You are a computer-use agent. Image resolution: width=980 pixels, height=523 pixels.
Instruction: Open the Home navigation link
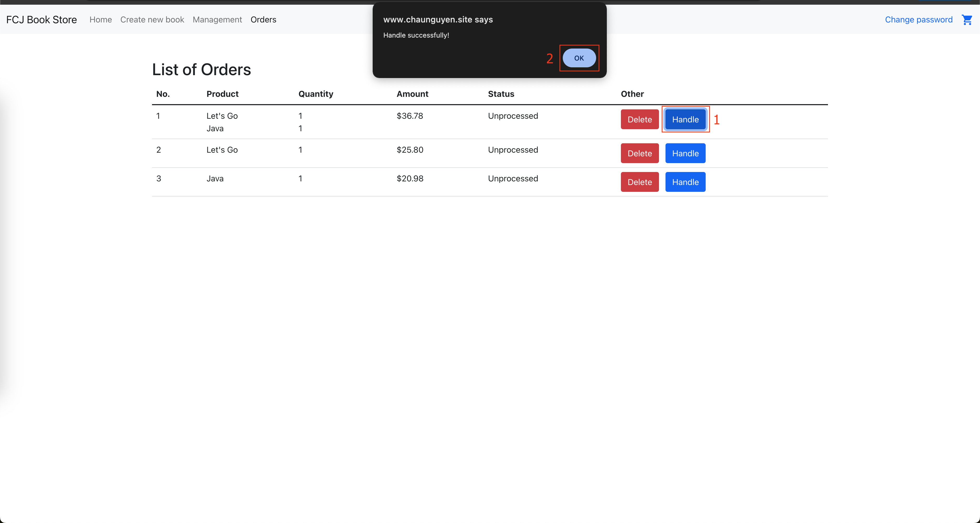100,19
